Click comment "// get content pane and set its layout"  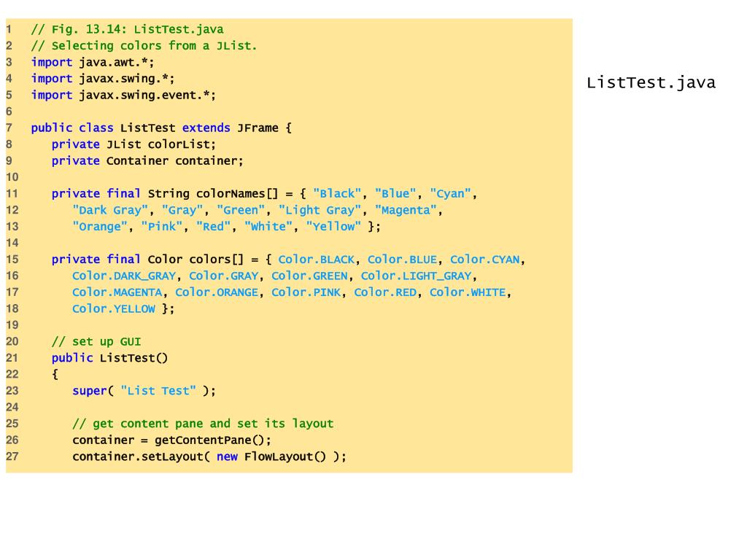point(203,424)
